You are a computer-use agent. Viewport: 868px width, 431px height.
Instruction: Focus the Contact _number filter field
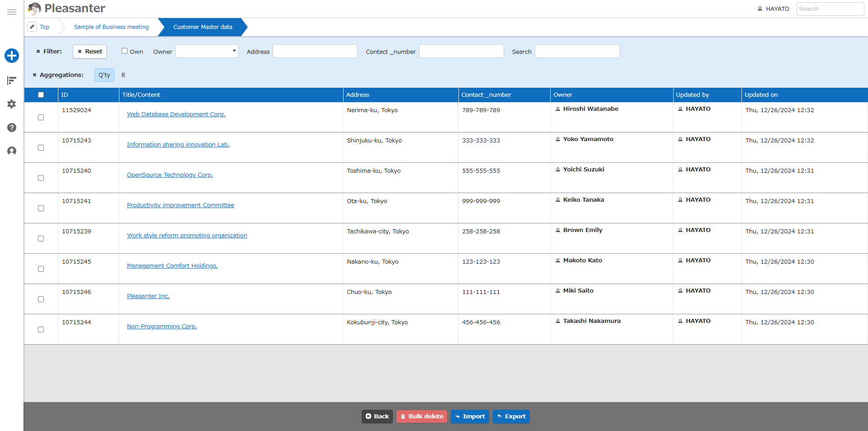[462, 51]
